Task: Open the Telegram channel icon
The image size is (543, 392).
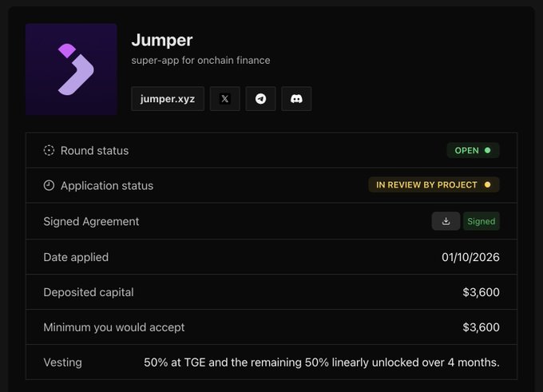Action: coord(260,99)
